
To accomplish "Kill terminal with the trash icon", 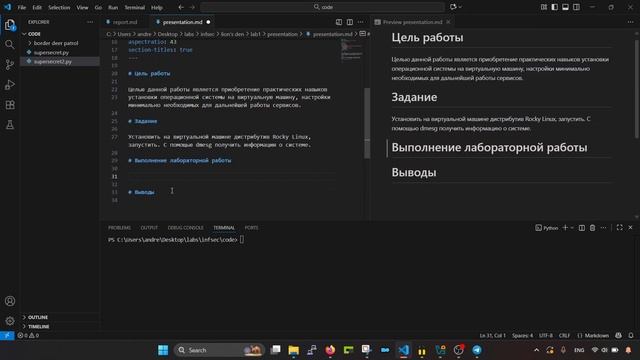I will (x=592, y=228).
